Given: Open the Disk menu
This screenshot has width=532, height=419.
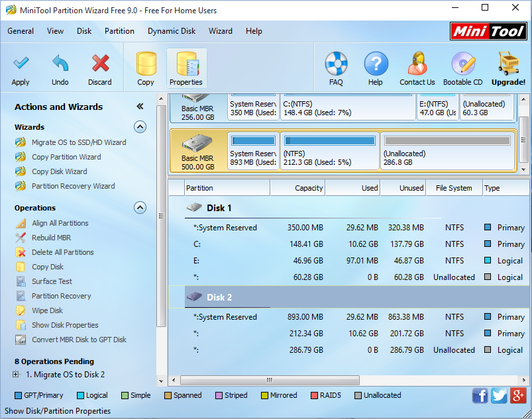Looking at the screenshot, I should (84, 31).
